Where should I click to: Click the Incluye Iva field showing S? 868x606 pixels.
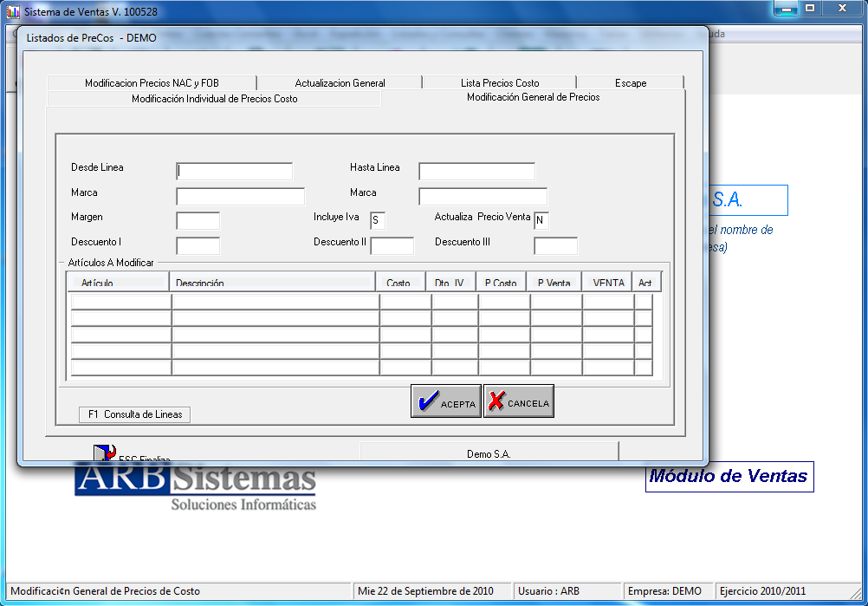378,220
